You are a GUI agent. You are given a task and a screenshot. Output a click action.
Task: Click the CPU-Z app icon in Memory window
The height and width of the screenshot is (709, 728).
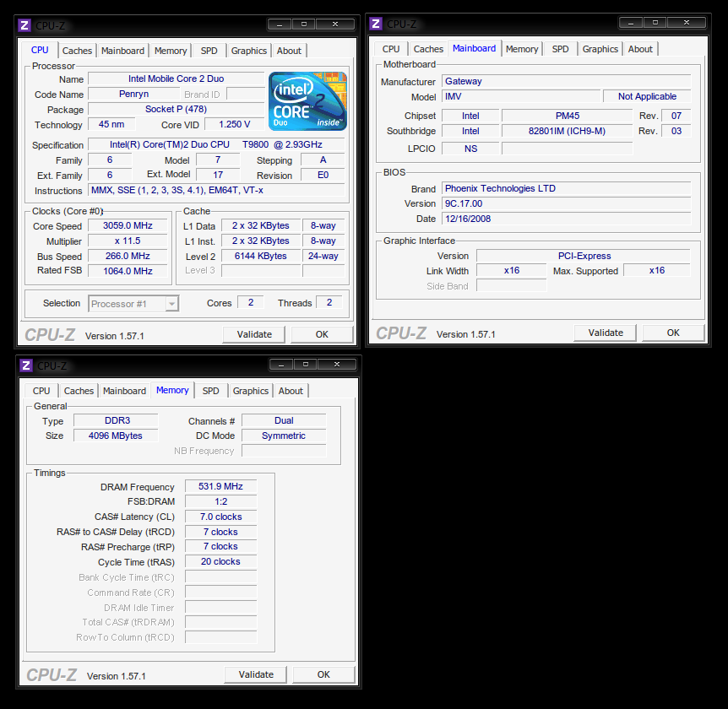pyautogui.click(x=26, y=365)
